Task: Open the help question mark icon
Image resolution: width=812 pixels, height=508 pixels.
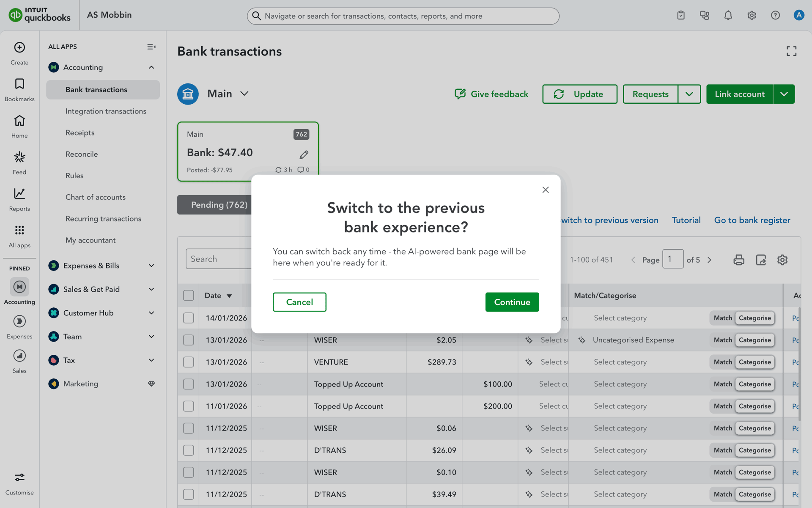Action: point(775,15)
